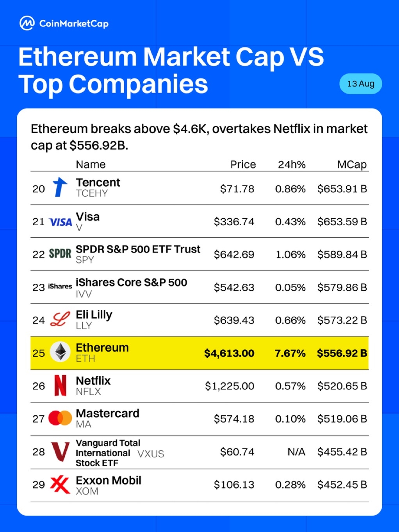Click the Ethereum diamond icon

click(61, 352)
